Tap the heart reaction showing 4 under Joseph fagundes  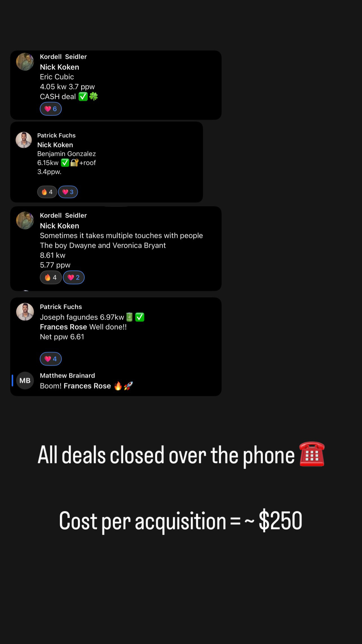point(51,359)
